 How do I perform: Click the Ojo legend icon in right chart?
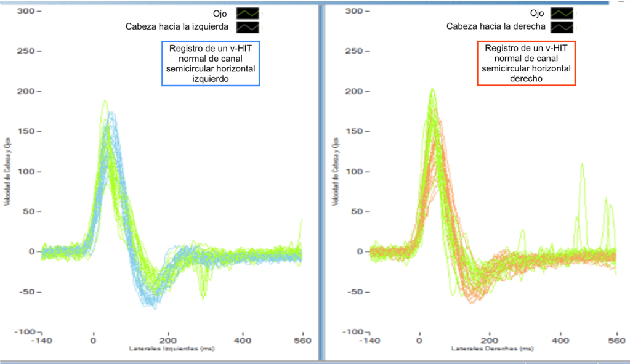click(562, 12)
